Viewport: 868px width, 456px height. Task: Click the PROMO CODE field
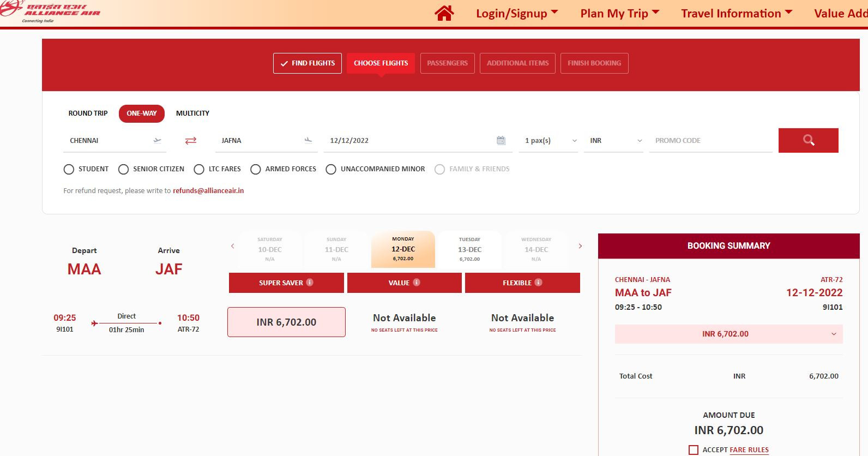710,141
